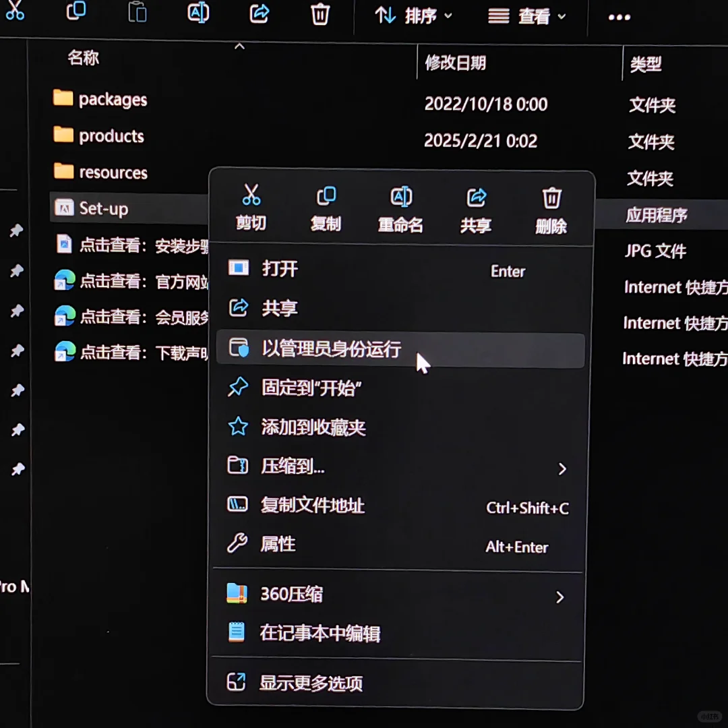Select the packages folder
This screenshot has height=728, width=728.
pyautogui.click(x=112, y=99)
